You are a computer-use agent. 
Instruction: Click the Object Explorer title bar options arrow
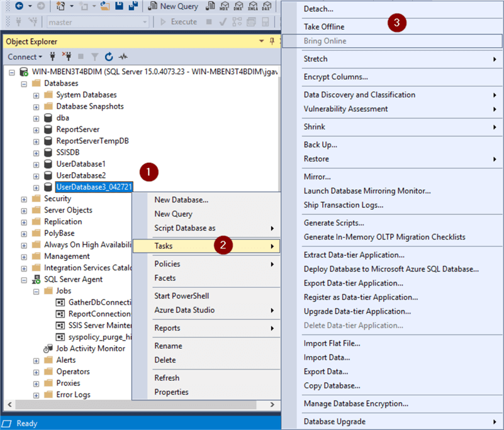(x=260, y=41)
